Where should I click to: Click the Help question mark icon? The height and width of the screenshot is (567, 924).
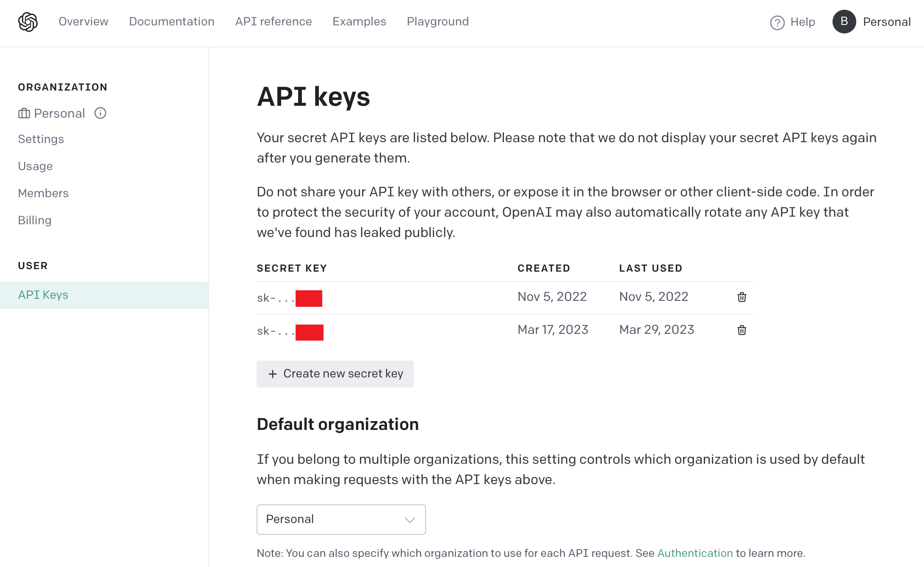click(777, 22)
